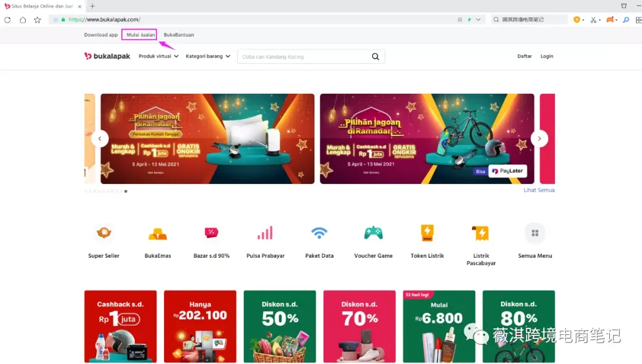
Task: Select the Pulsa Prabayar signal icon
Action: [x=265, y=233]
